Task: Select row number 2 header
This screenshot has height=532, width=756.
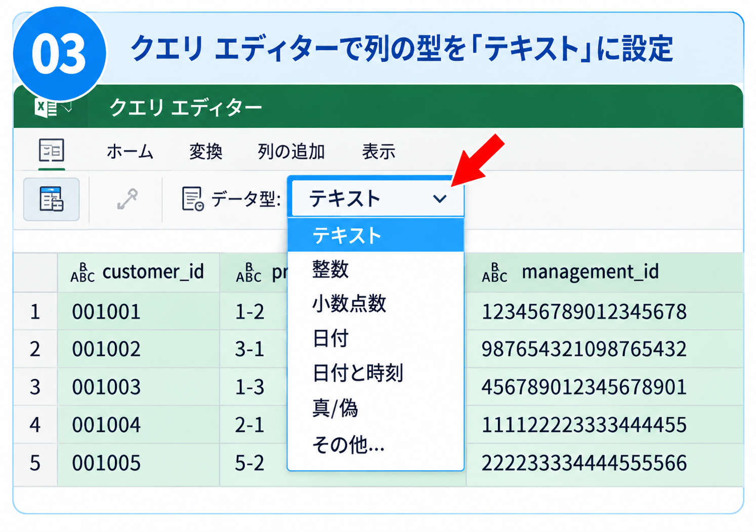Action: pos(35,349)
